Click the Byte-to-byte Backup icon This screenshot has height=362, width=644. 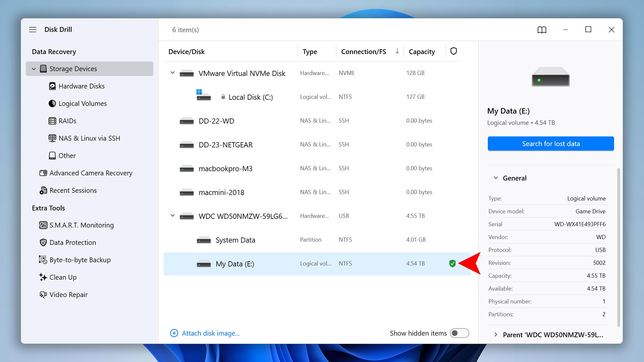click(x=43, y=260)
